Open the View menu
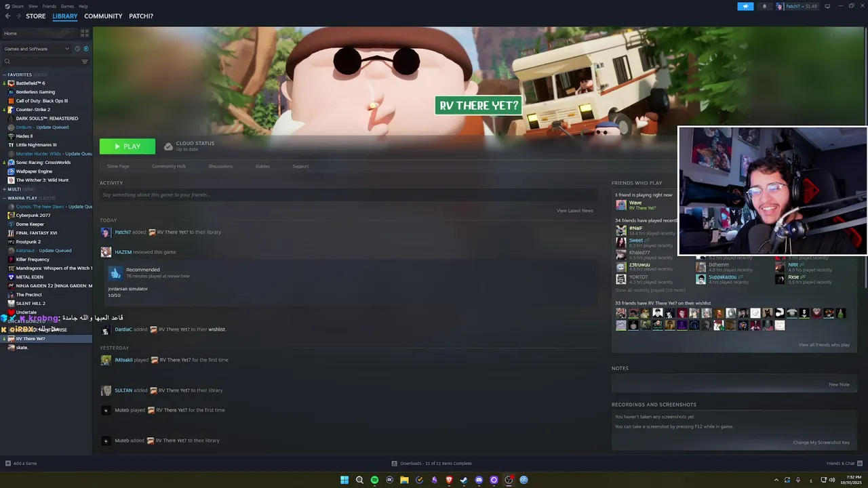 [33, 6]
